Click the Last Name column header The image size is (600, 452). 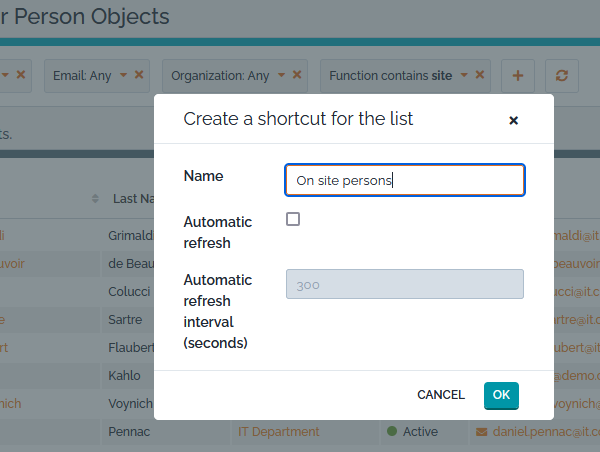(132, 198)
